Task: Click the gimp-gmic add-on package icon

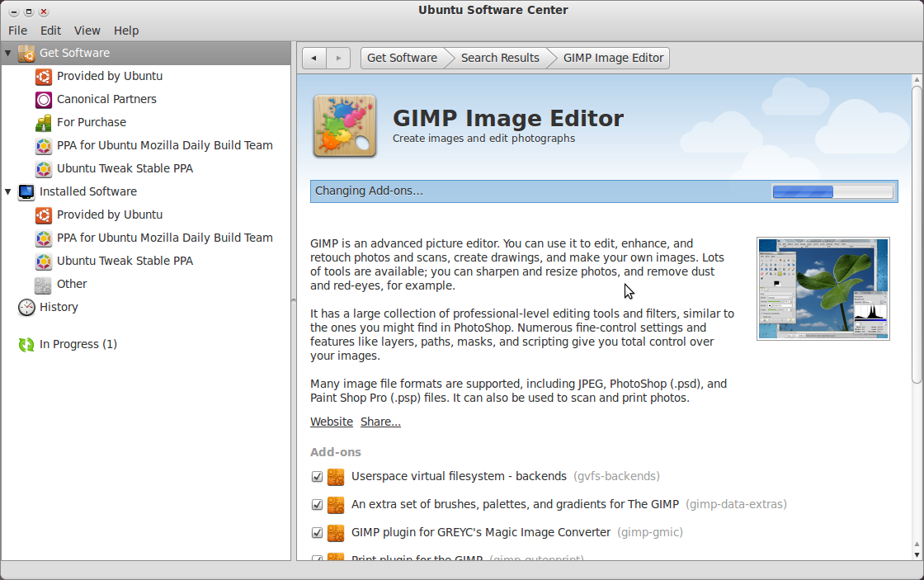Action: pos(336,533)
